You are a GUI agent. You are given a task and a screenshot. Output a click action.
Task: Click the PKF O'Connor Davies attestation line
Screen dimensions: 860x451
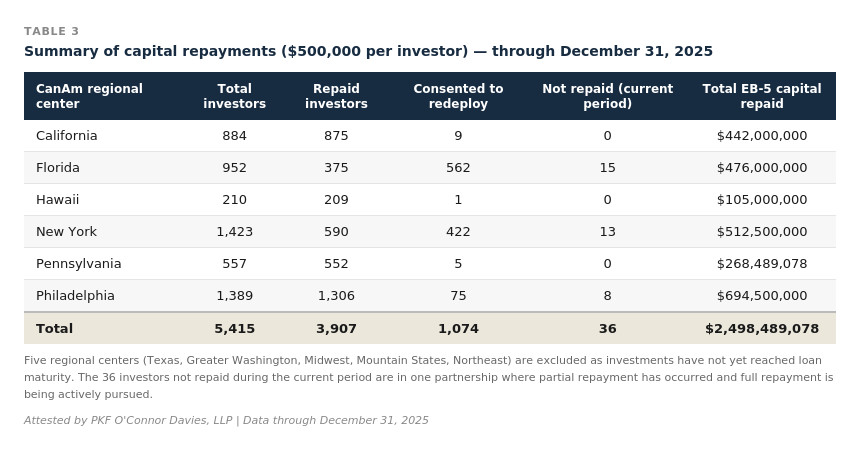226,421
